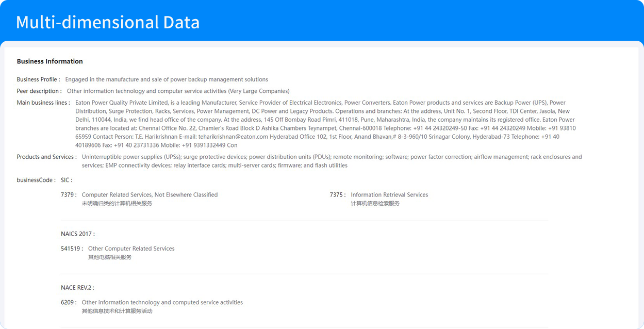
Task: Select Other Computer Related Services text
Action: pyautogui.click(x=131, y=249)
